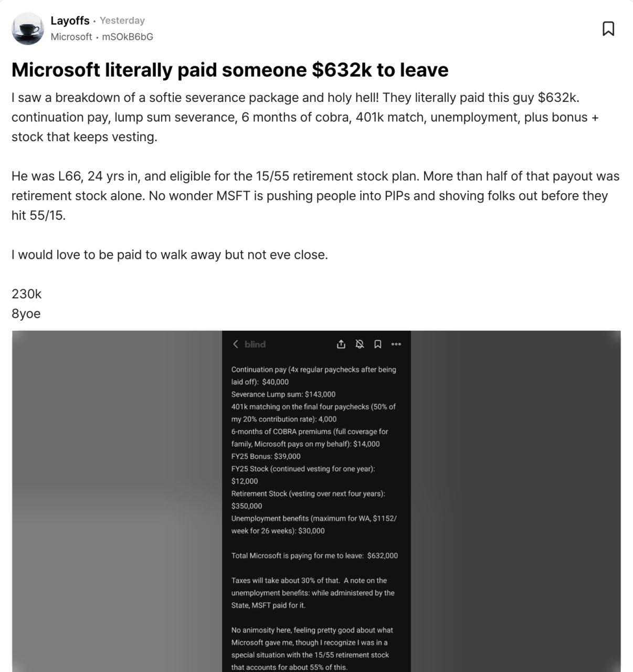Tap the back chevron in the embedded screenshot
Image resolution: width=633 pixels, height=672 pixels.
tap(235, 344)
